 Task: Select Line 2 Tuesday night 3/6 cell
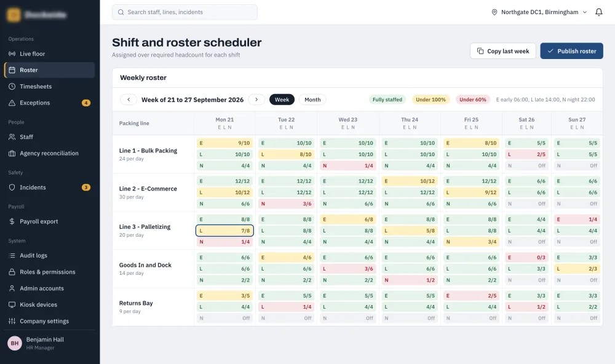coord(287,204)
